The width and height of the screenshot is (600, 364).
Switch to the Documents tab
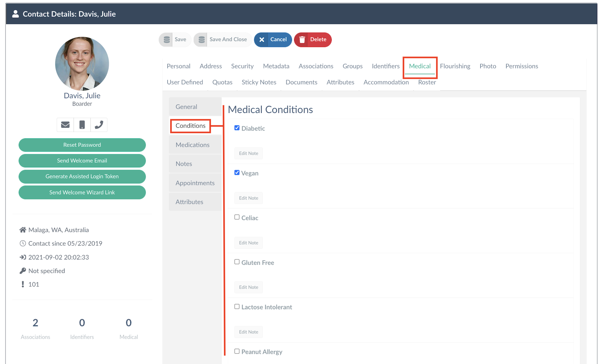(301, 82)
